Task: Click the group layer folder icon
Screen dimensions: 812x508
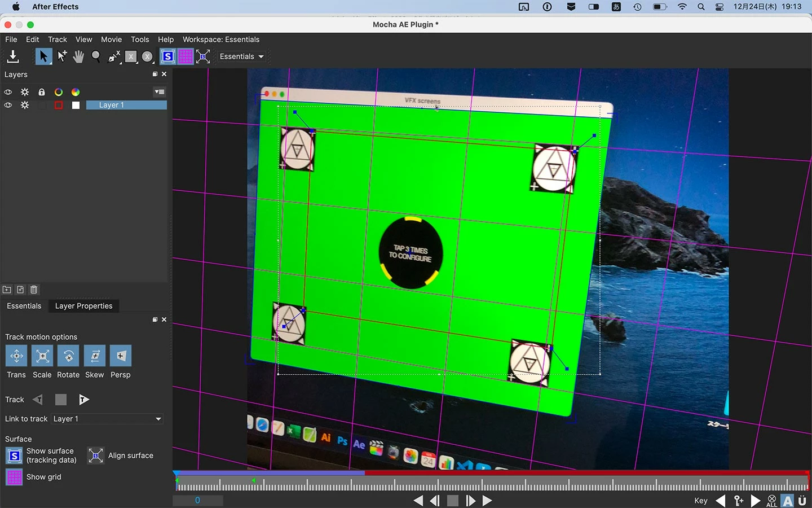Action: click(7, 290)
